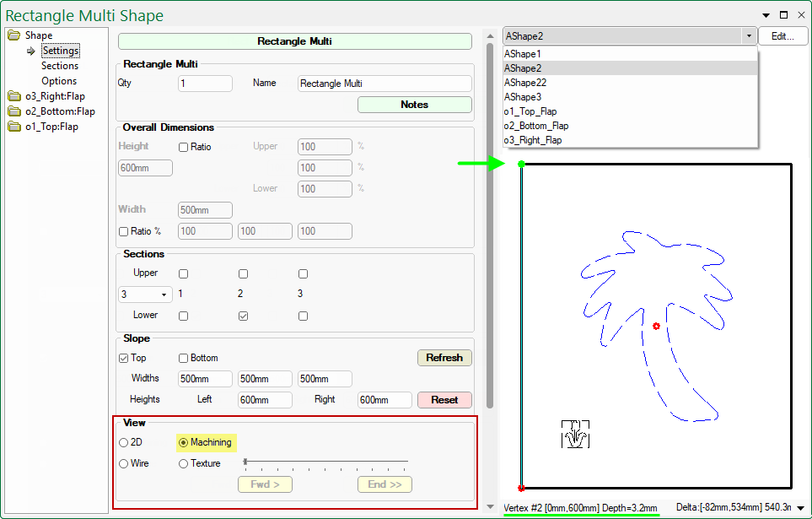Viewport: 812px width, 519px height.
Task: Expand the Delta dropdown in the status bar
Action: (x=799, y=509)
